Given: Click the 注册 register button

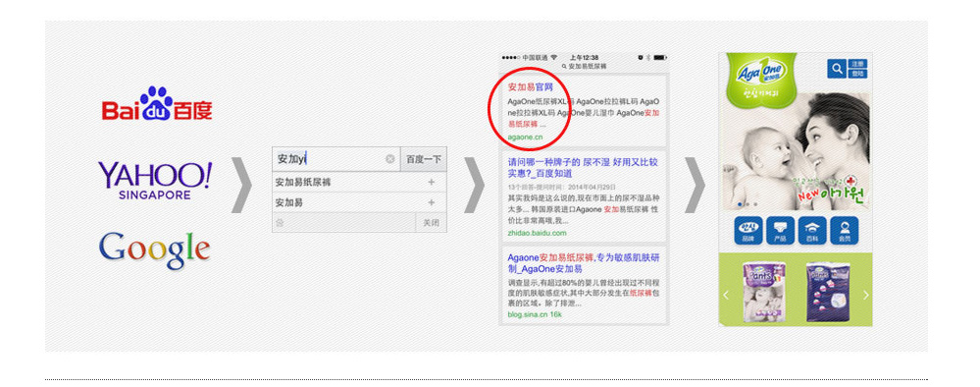Looking at the screenshot, I should point(856,64).
